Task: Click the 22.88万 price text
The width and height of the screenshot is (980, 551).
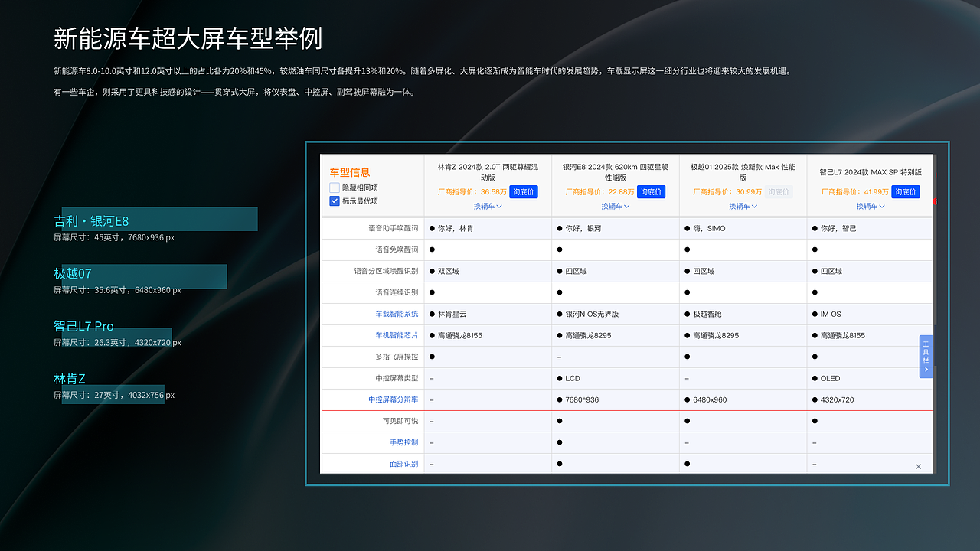Action: click(x=621, y=192)
